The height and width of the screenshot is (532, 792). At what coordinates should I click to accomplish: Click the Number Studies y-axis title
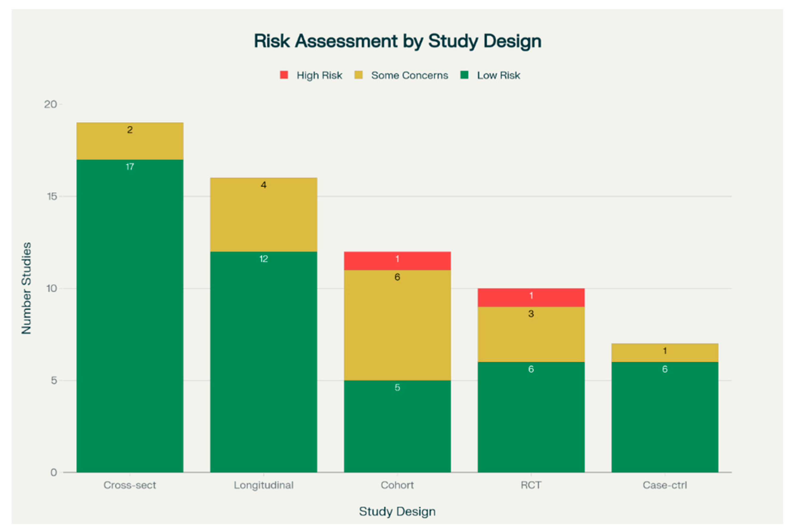(27, 288)
